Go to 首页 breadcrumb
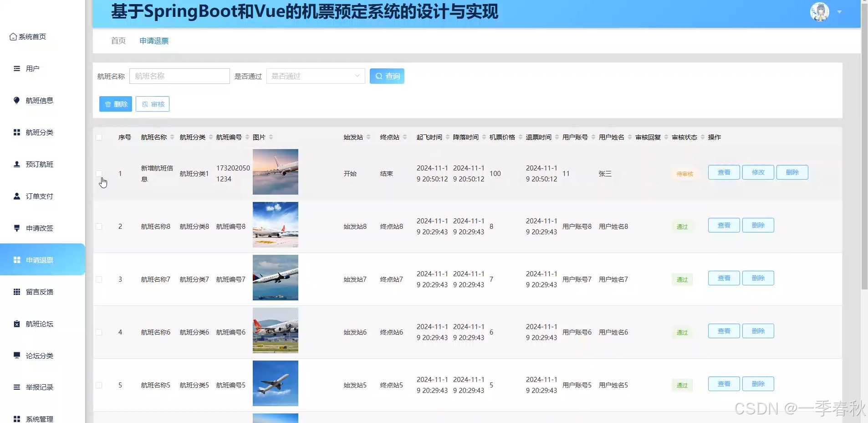This screenshot has height=423, width=868. [118, 41]
